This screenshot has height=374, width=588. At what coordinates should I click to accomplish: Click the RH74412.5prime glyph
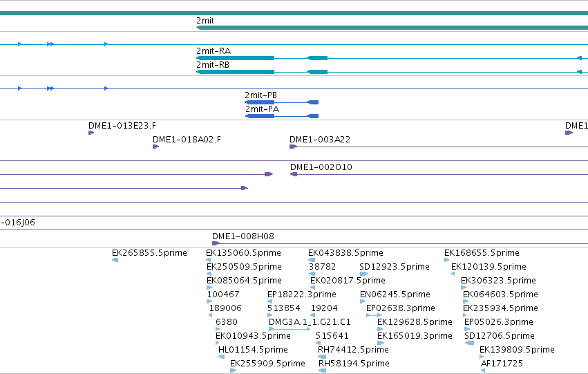[322, 357]
